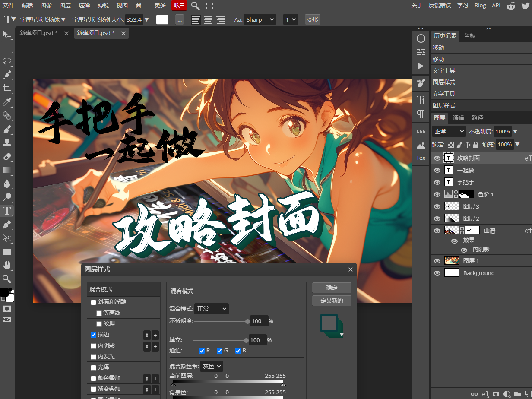Screen dimensions: 532x399
Task: Open the layer opacity dropdown arrow
Action: pyautogui.click(x=516, y=131)
